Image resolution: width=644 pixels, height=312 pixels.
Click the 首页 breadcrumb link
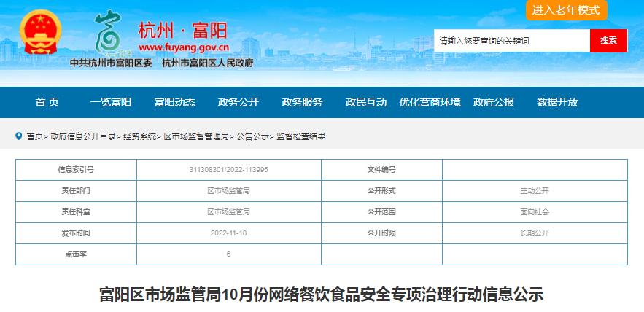pyautogui.click(x=35, y=136)
